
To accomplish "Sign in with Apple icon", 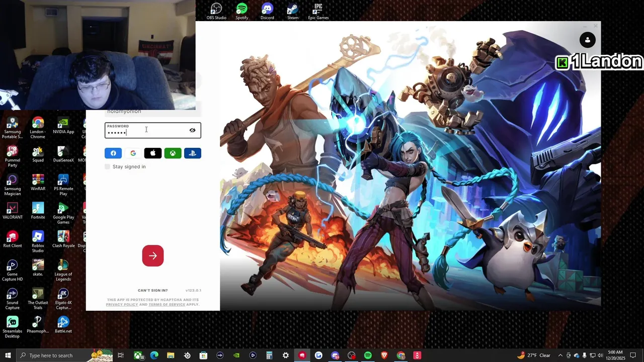I will coord(153,153).
